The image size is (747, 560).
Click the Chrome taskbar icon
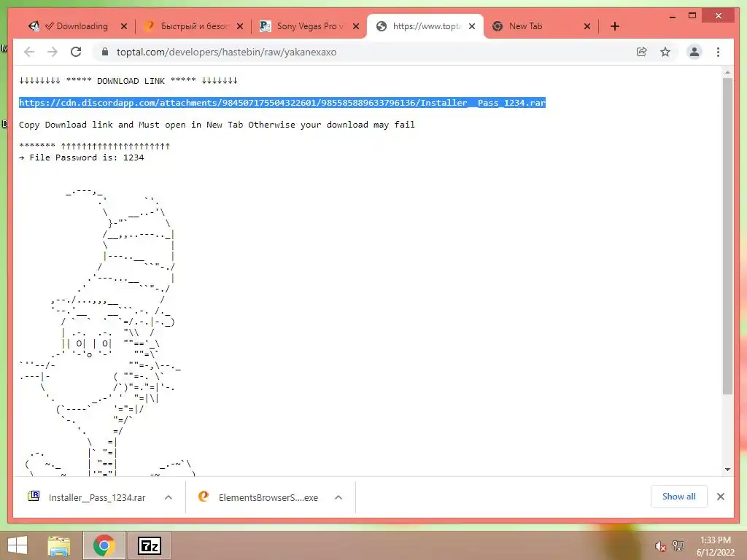[x=104, y=545]
